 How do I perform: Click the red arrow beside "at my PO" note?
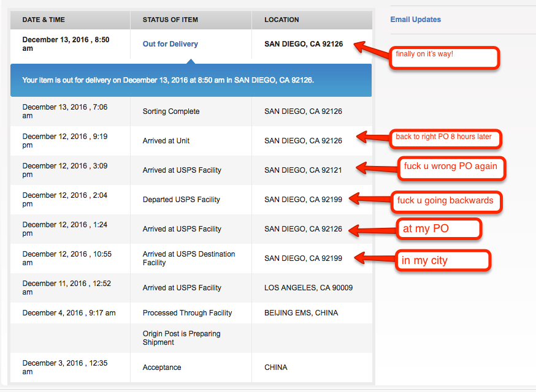372,230
